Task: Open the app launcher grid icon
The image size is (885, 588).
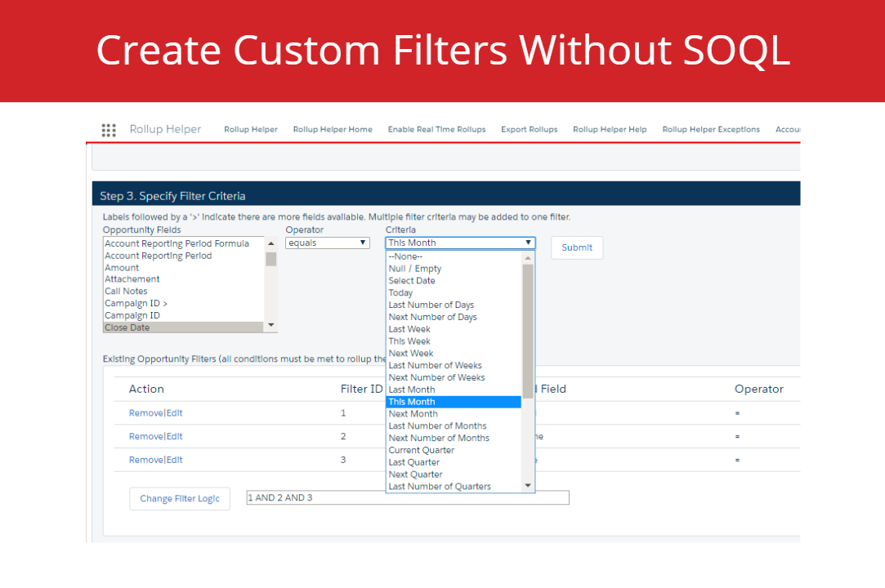Action: tap(109, 130)
